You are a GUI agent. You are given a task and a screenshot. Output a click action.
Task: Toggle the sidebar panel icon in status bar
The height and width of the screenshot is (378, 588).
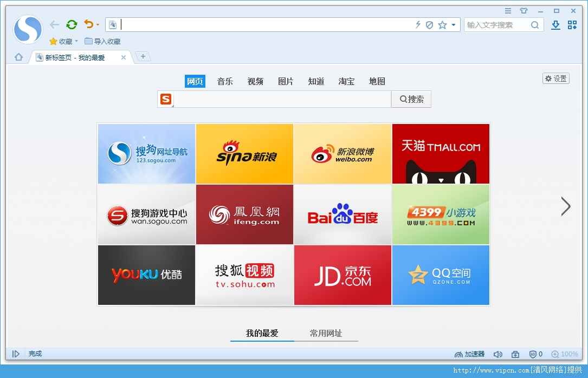click(x=16, y=354)
